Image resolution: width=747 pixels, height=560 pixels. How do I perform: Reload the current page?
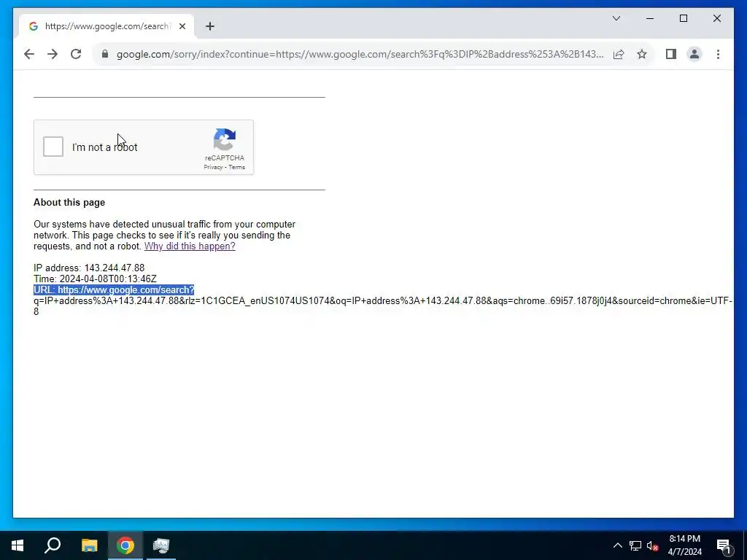tap(76, 54)
